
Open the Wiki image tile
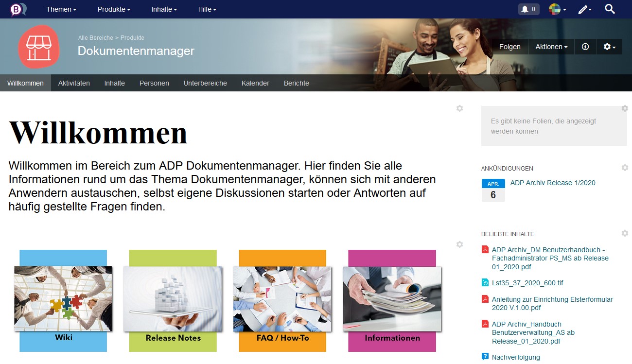[63, 300]
